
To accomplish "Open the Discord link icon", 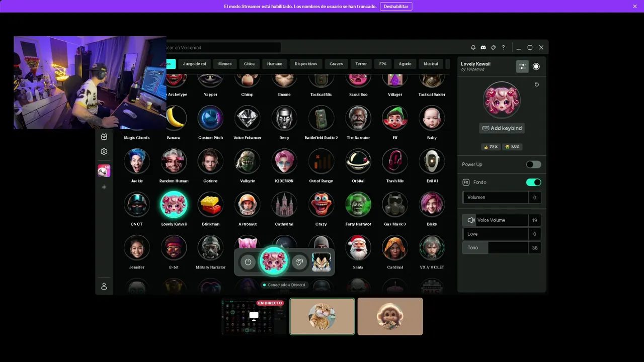I will [483, 47].
